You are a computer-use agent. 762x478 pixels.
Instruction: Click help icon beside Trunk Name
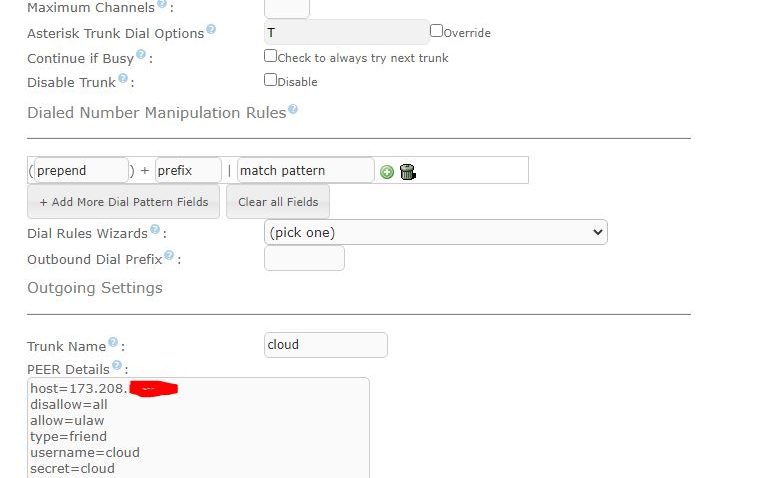click(113, 343)
